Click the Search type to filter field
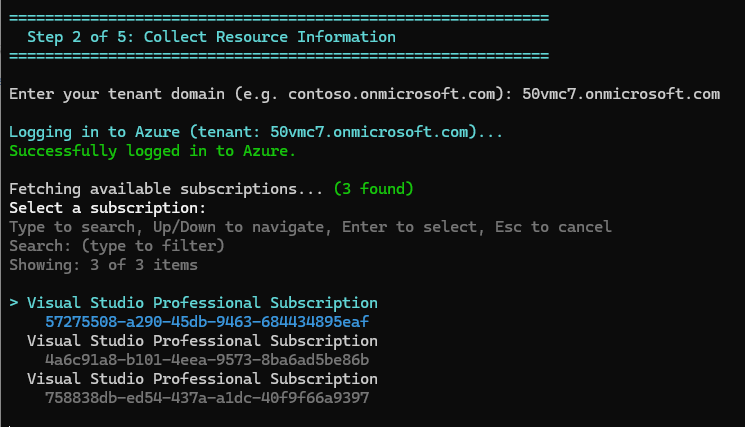Image resolution: width=745 pixels, height=427 pixels. (x=116, y=246)
